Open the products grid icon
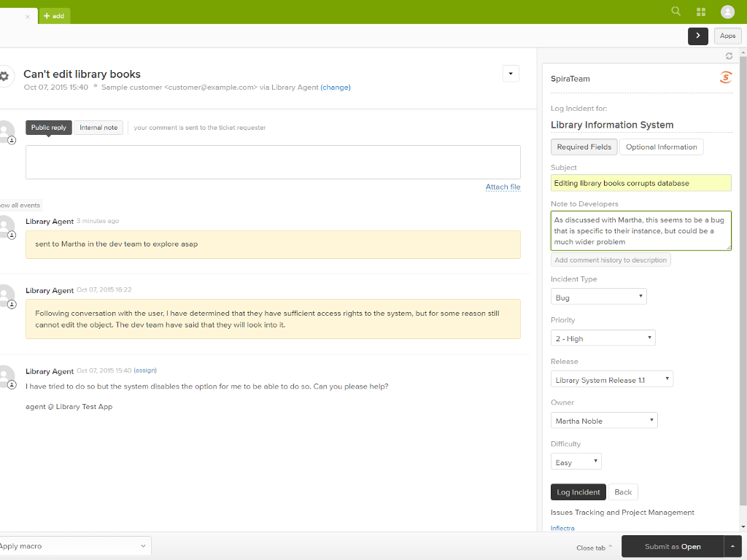 click(x=701, y=12)
